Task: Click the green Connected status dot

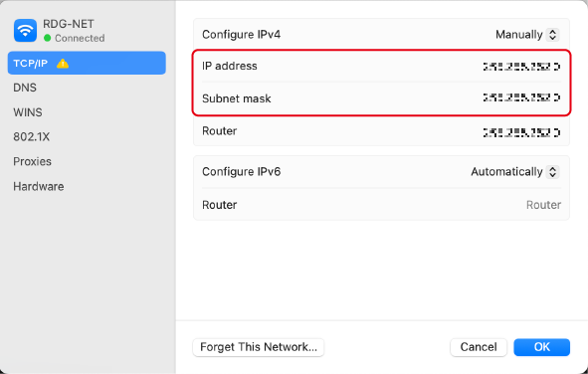Action: pyautogui.click(x=47, y=38)
